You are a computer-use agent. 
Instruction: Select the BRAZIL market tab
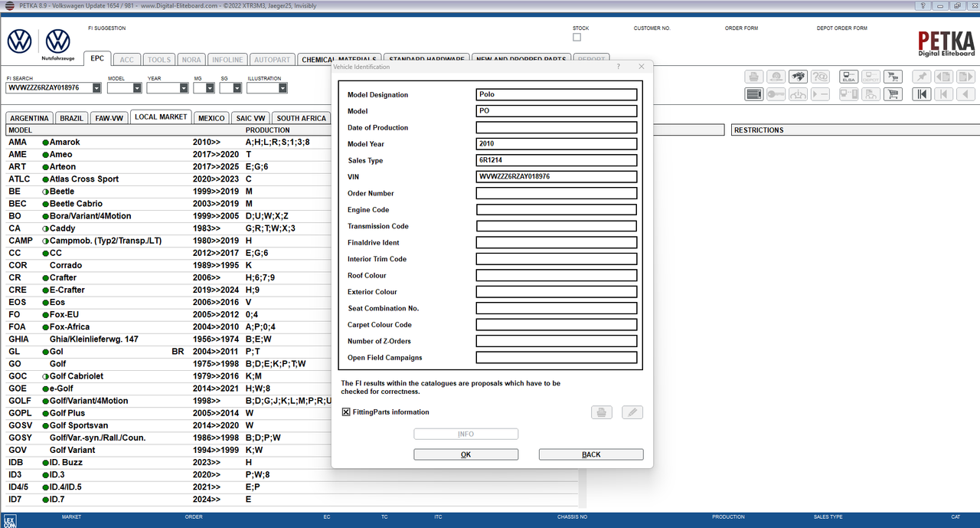(72, 118)
